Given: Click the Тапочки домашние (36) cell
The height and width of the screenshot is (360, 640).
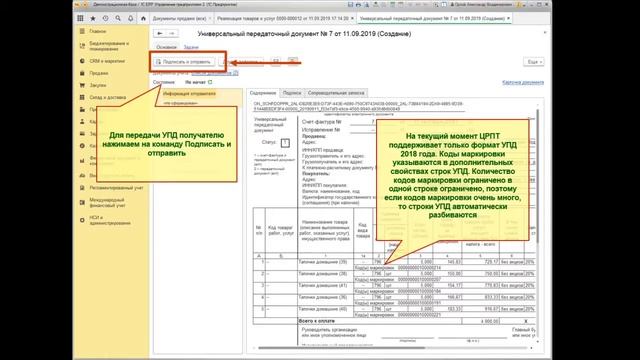Looking at the screenshot, I should 326,298.
